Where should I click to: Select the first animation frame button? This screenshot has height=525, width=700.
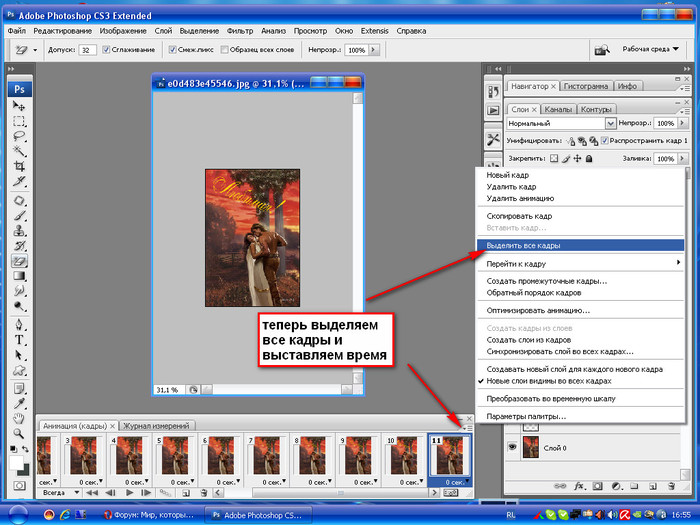(x=92, y=493)
